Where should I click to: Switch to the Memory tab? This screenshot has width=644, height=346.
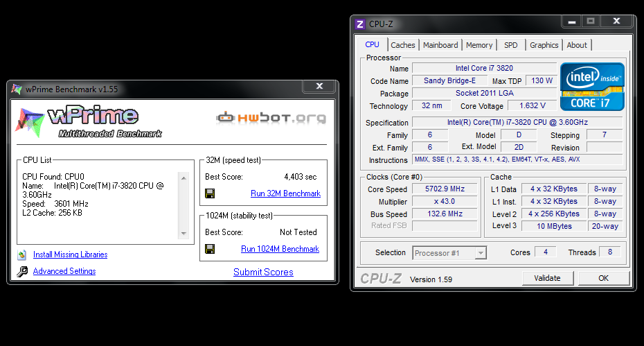pos(479,45)
